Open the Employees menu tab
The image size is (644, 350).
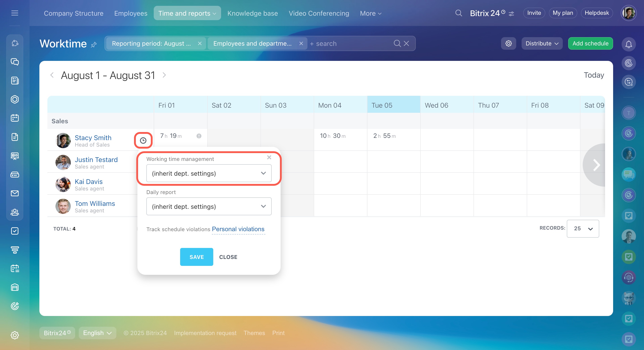[x=131, y=13]
